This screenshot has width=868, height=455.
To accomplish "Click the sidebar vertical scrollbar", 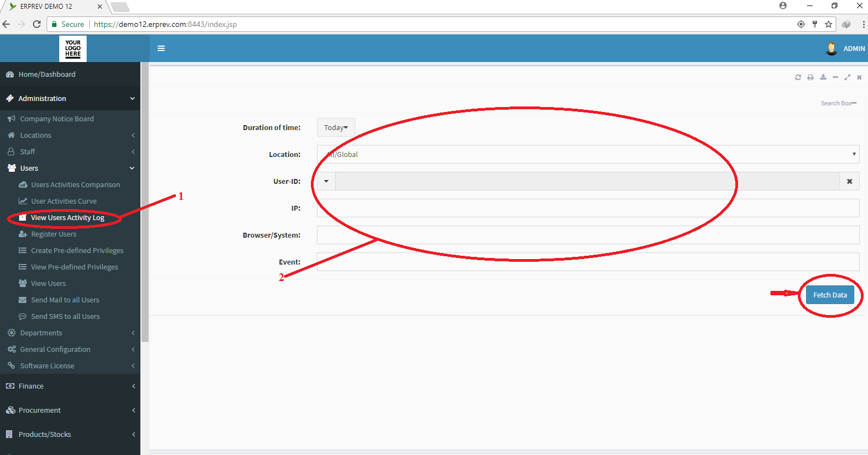I will click(145, 202).
